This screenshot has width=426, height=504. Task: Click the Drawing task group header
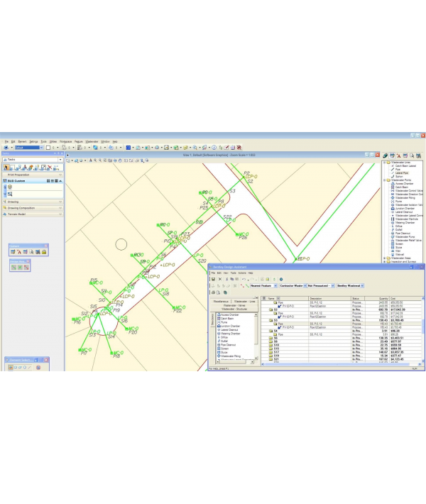tap(33, 202)
